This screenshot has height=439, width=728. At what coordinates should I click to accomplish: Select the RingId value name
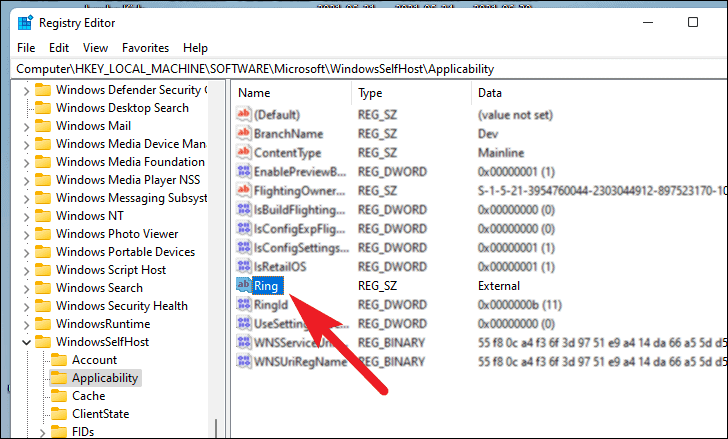pos(271,305)
